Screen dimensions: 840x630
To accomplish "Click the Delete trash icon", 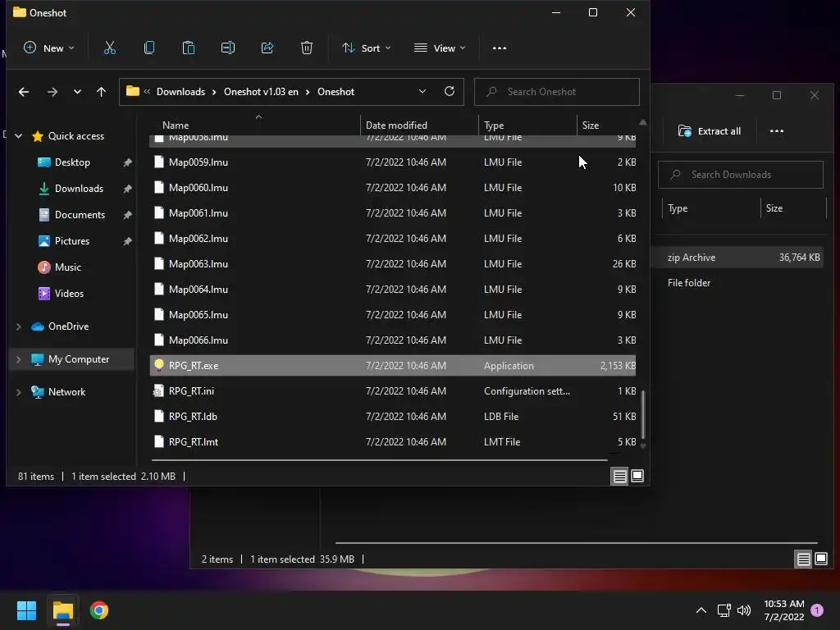I will pos(307,48).
